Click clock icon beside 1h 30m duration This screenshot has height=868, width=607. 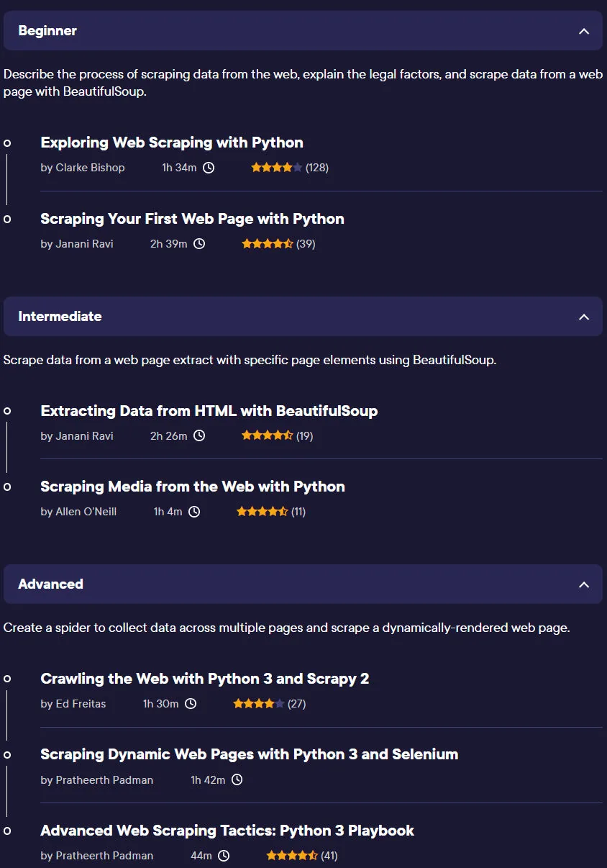coord(191,704)
